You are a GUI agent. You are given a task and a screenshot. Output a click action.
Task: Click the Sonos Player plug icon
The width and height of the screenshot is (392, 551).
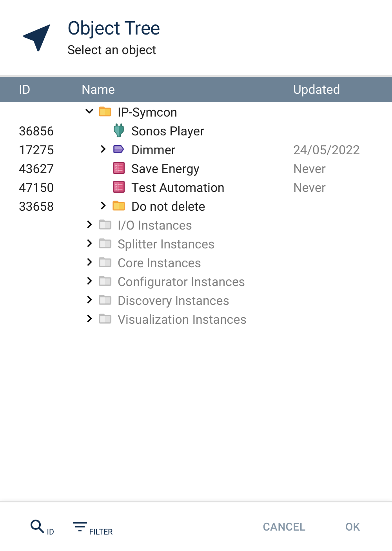click(x=119, y=131)
